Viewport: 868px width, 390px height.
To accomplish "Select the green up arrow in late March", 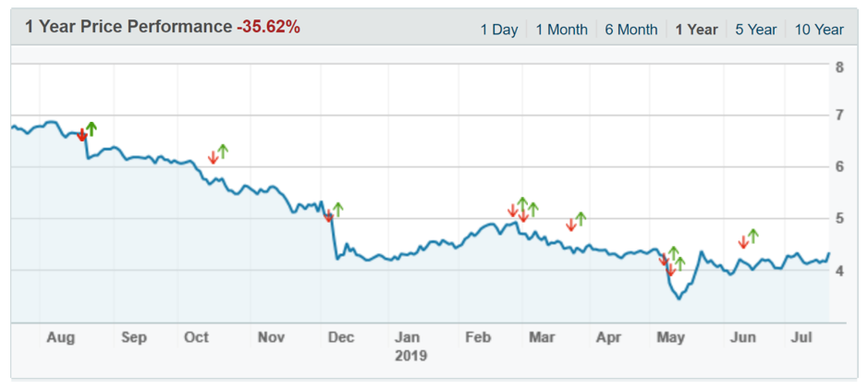I will [581, 219].
